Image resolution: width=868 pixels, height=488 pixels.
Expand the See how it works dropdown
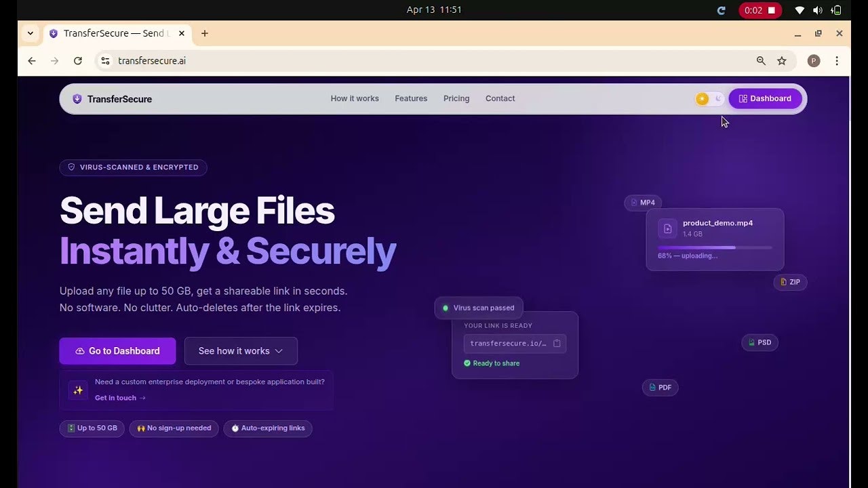click(240, 350)
